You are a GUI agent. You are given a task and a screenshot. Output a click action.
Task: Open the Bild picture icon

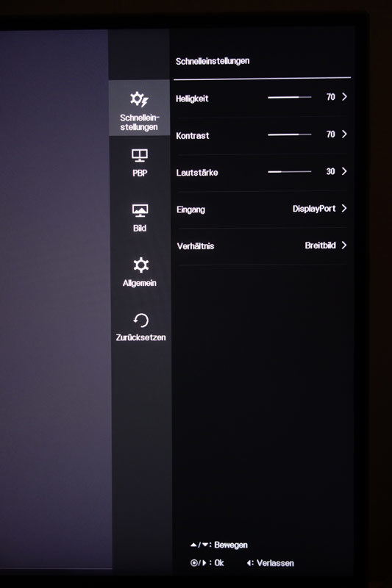[x=140, y=211]
